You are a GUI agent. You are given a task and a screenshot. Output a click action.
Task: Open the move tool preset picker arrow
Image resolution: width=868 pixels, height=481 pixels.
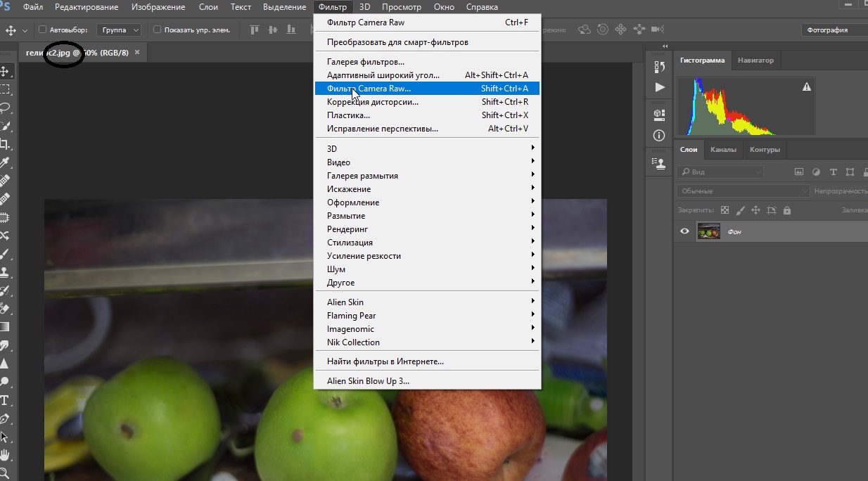tap(25, 30)
